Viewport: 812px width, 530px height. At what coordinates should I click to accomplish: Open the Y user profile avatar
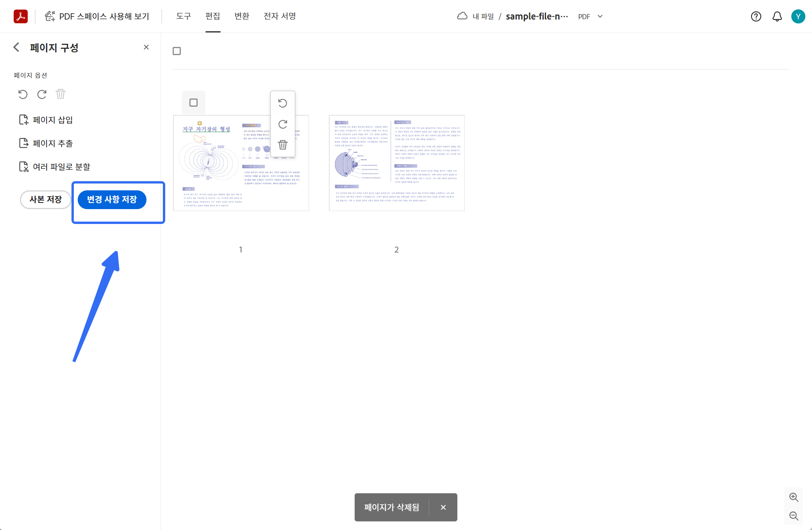coord(798,16)
